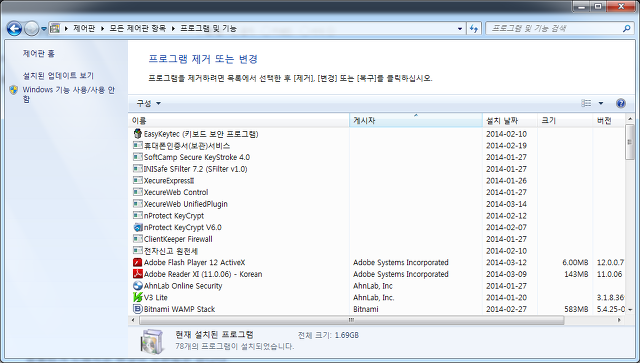
Task: Open view options dropdown arrow
Action: (601, 103)
